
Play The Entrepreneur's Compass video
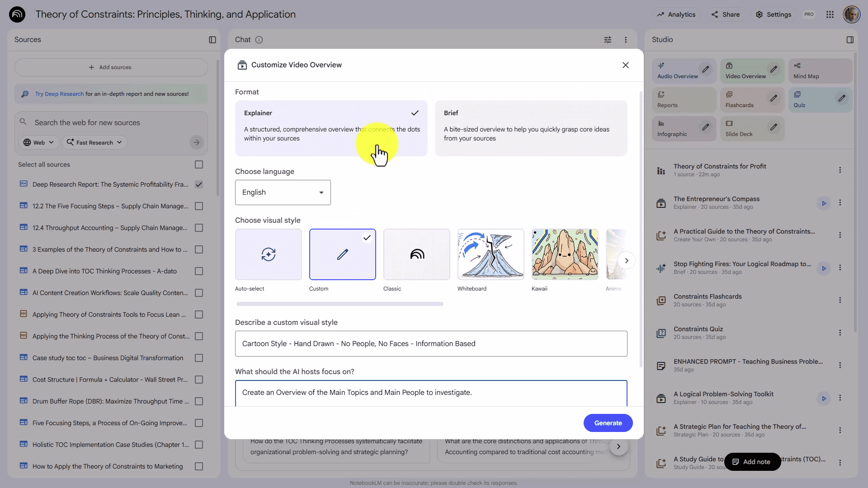point(824,203)
